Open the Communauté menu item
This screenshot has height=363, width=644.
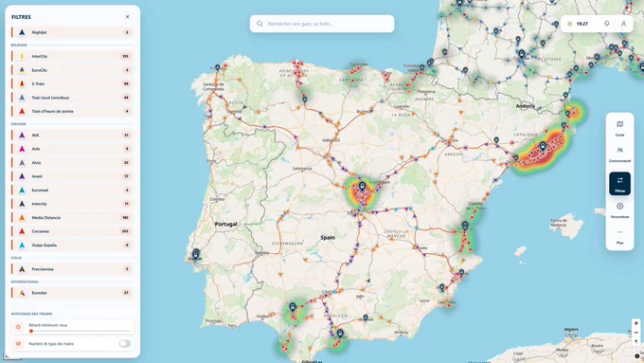click(x=619, y=154)
